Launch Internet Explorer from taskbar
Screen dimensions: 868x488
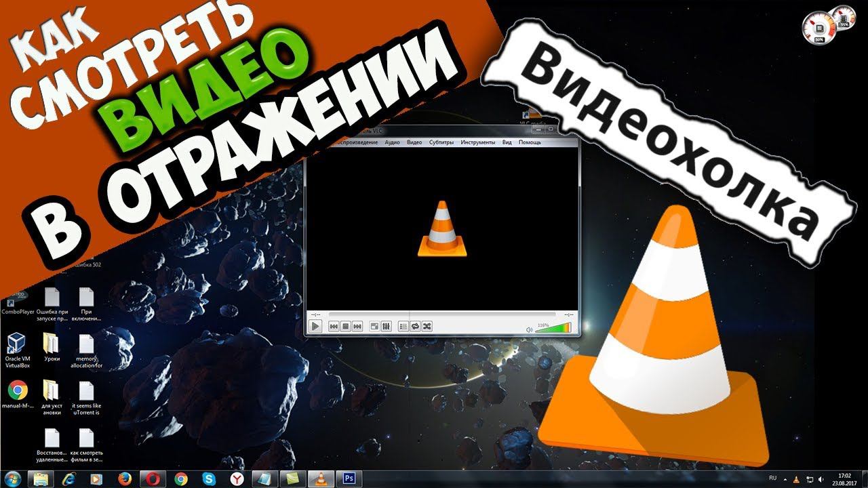(x=68, y=479)
